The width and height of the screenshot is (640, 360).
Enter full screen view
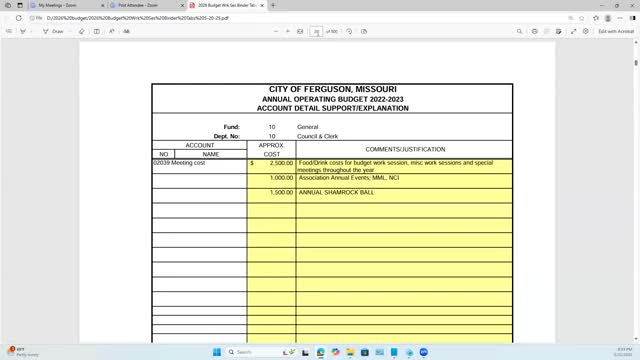[x=573, y=31]
